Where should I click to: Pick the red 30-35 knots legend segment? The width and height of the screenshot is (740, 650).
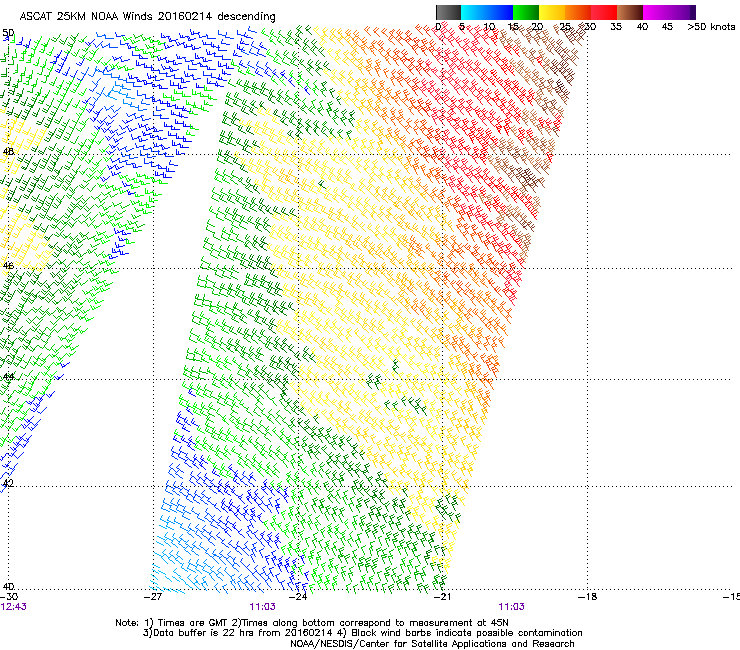tap(604, 12)
